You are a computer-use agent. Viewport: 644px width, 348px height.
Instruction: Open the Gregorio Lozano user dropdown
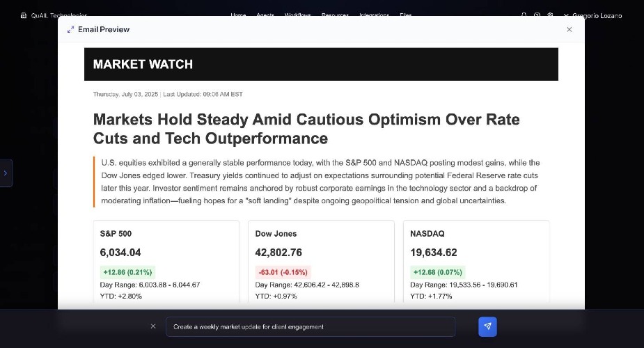point(592,15)
